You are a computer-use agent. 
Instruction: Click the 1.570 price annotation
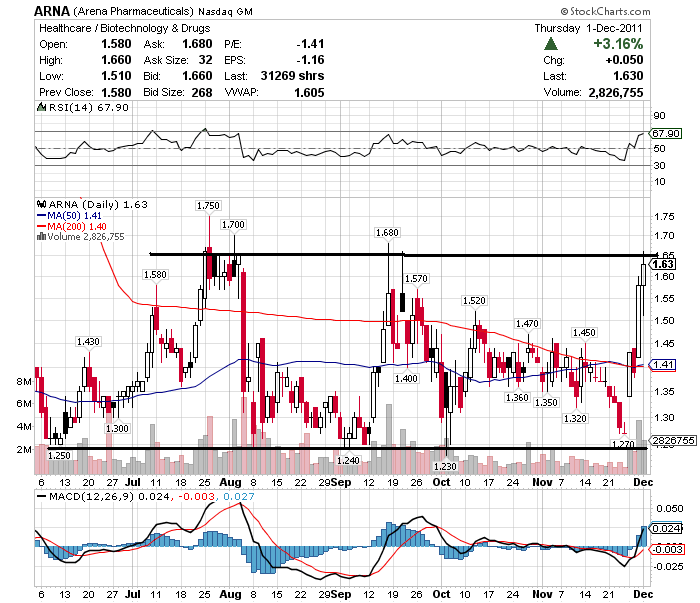coord(416,279)
